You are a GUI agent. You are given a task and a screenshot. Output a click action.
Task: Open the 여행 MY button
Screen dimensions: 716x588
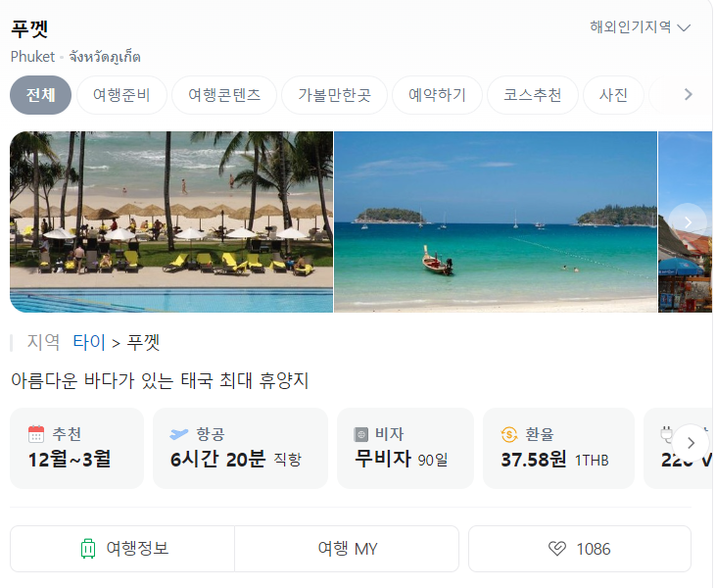(347, 549)
